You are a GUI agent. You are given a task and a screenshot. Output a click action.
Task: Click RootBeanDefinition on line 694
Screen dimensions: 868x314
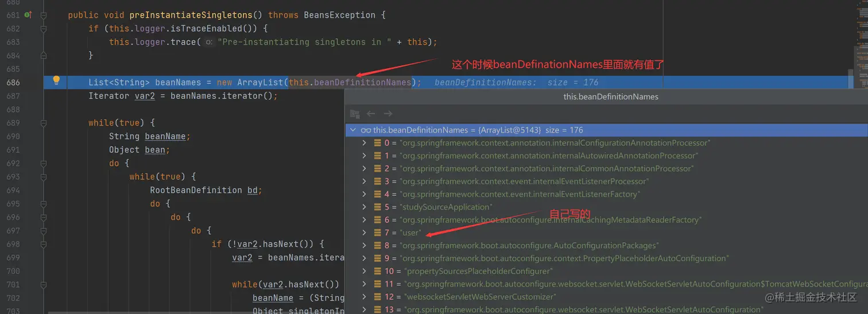click(196, 190)
